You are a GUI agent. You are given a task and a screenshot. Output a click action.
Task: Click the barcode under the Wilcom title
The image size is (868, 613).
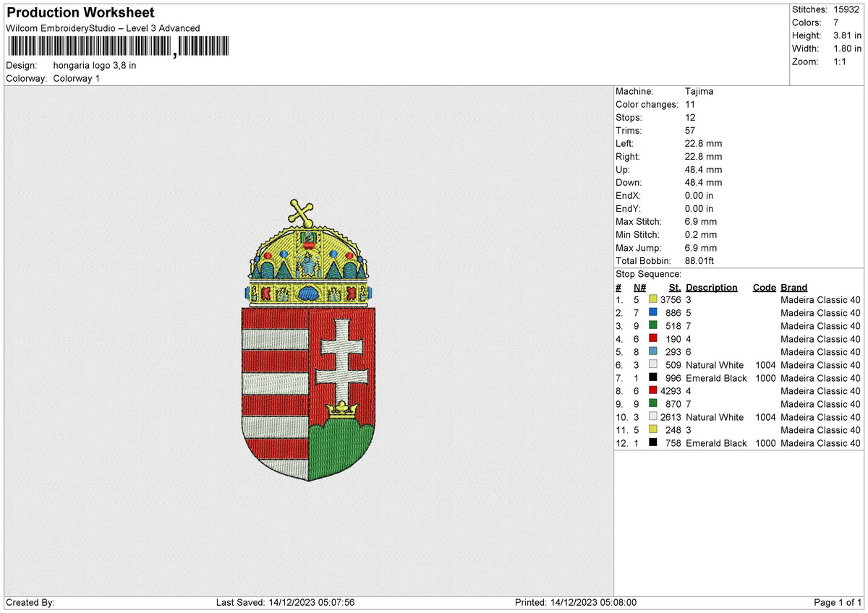(117, 47)
